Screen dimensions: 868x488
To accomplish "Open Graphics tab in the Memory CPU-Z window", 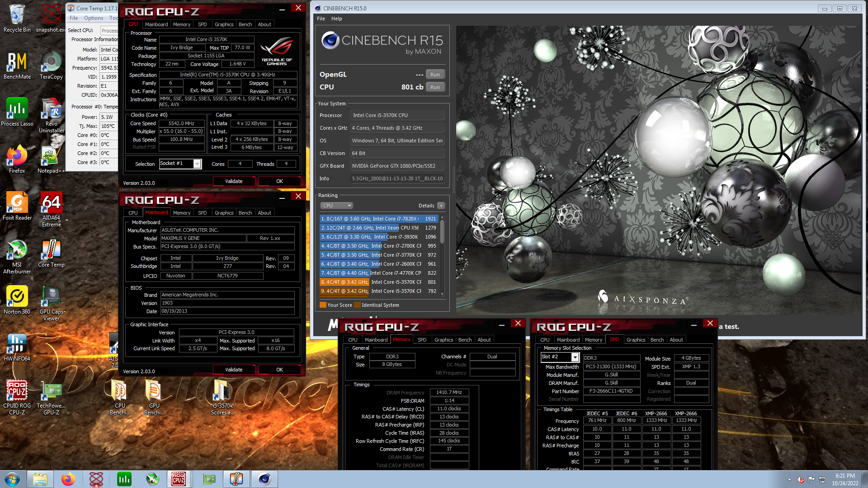I will click(443, 340).
